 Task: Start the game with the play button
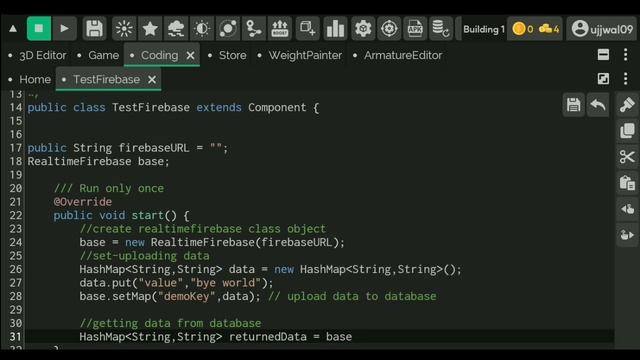(x=64, y=29)
